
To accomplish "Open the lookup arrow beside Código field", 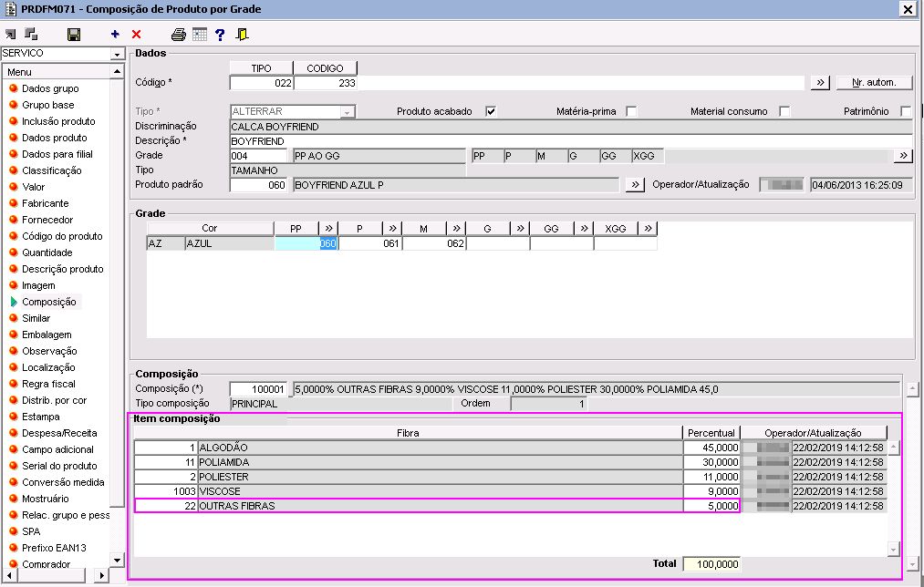I will tap(820, 82).
